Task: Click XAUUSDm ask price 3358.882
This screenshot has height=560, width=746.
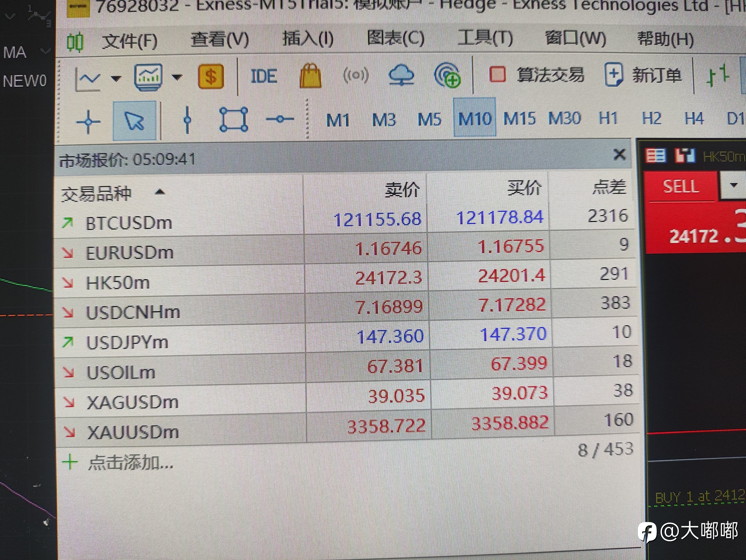Action: pos(511,423)
